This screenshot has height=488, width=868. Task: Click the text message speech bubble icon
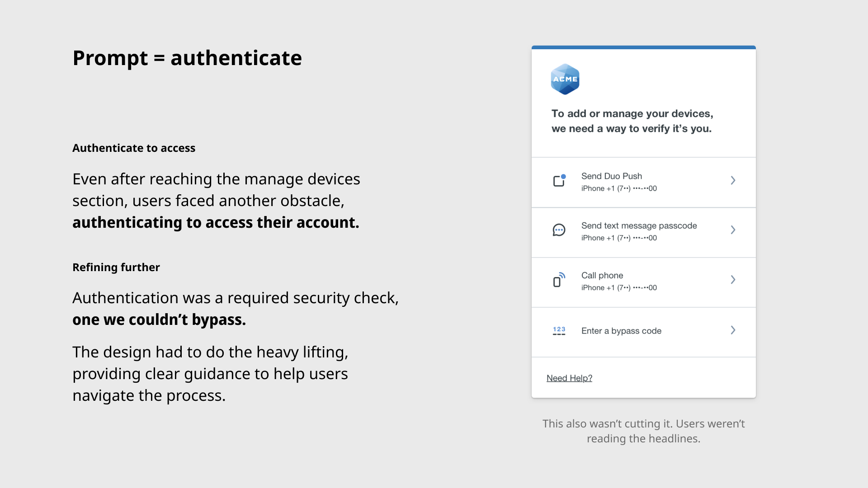coord(559,230)
